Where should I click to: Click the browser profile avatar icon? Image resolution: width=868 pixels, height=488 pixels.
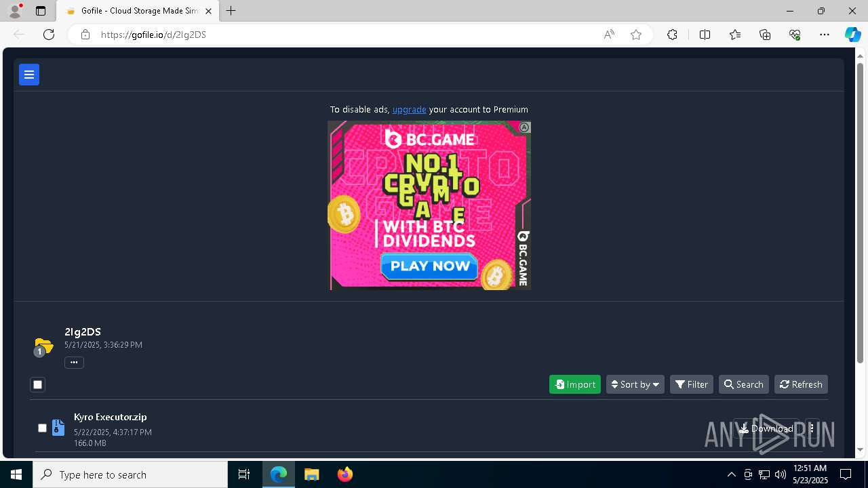pyautogui.click(x=15, y=11)
